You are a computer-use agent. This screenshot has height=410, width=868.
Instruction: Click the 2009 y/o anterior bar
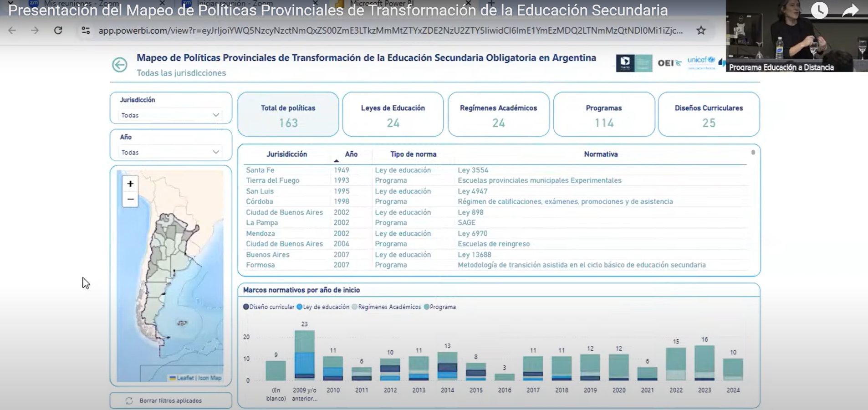point(305,355)
